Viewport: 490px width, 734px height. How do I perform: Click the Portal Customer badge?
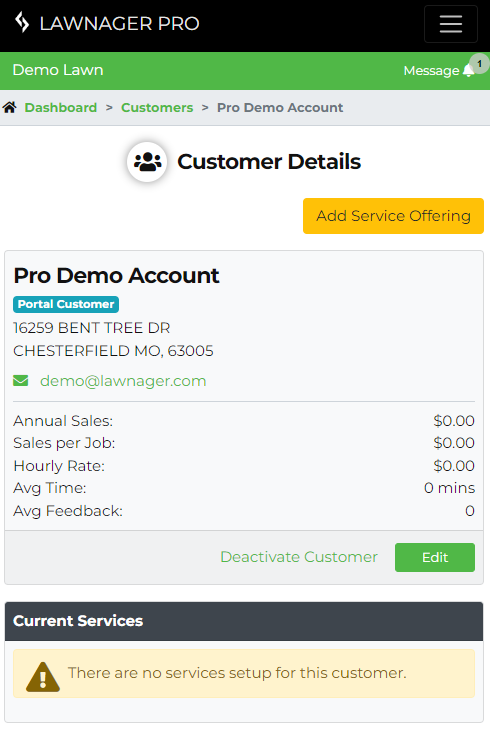tap(66, 304)
